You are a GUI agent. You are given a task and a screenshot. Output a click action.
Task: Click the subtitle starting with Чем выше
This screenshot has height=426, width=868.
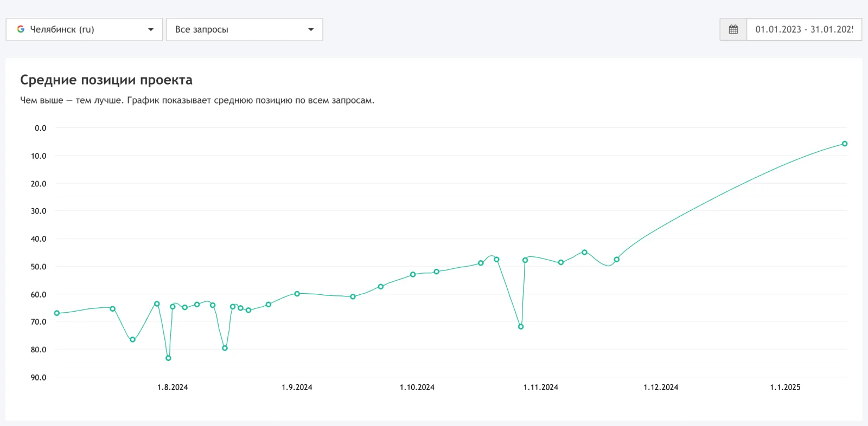197,100
